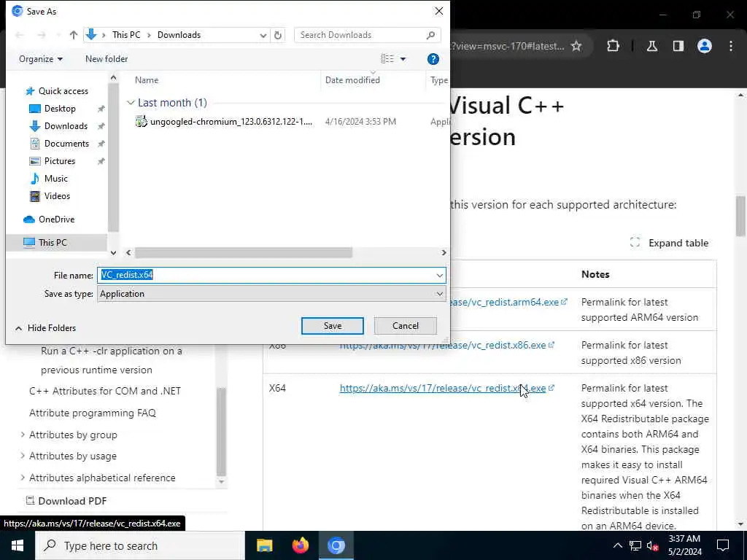
Task: Open the help icon in Save As dialog
Action: click(x=433, y=59)
